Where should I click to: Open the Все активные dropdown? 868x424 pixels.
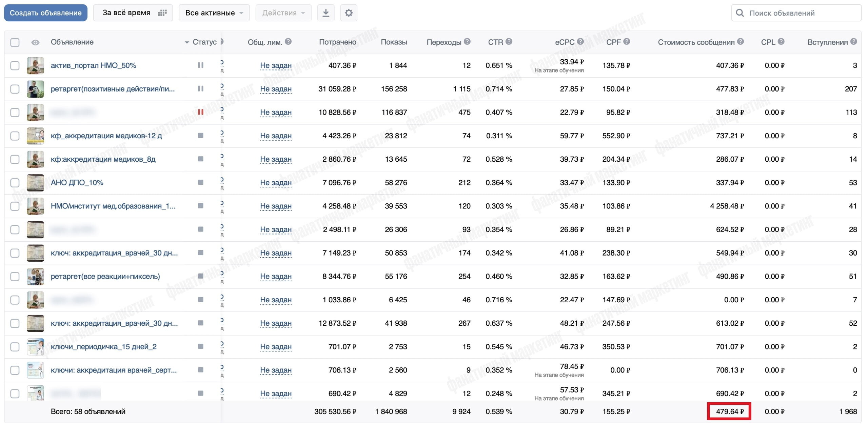[214, 13]
